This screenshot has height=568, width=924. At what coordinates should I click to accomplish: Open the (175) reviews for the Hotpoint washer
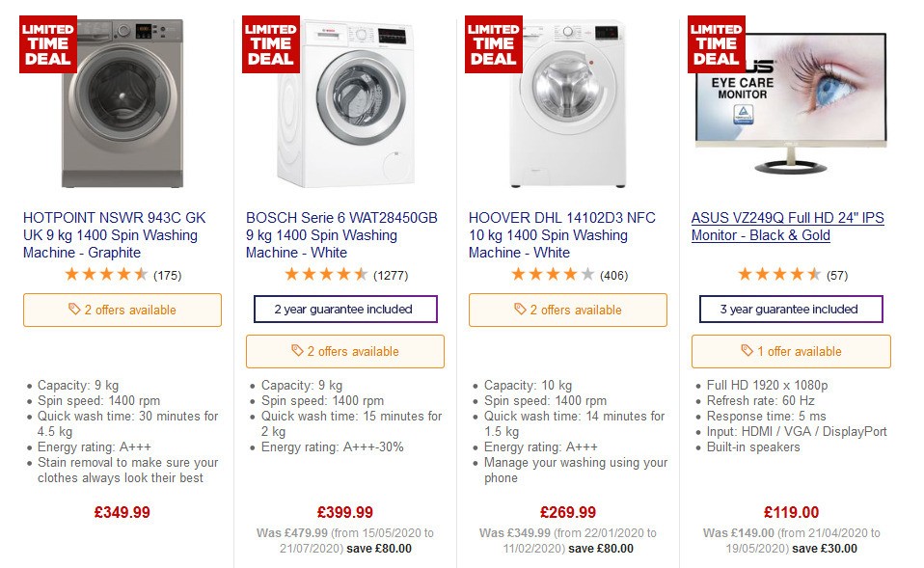169,274
